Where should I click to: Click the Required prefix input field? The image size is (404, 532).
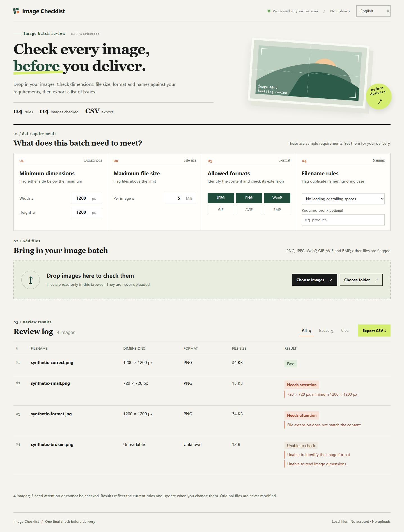pyautogui.click(x=343, y=220)
